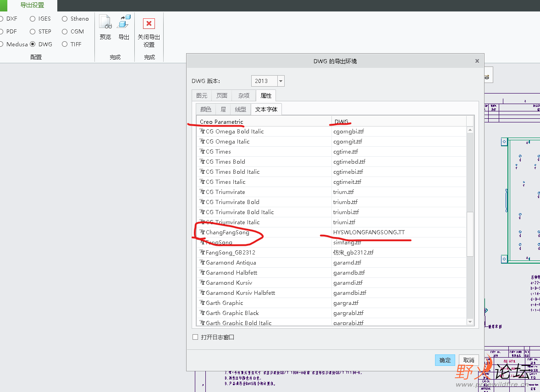
Task: Click the font list scrollbar down arrow
Action: 470,322
